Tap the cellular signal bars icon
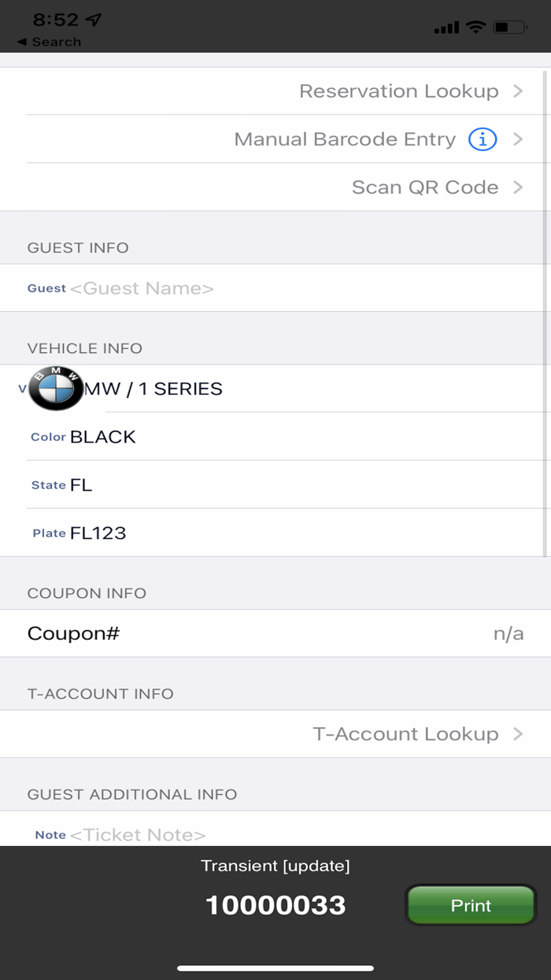551x980 pixels. (446, 26)
